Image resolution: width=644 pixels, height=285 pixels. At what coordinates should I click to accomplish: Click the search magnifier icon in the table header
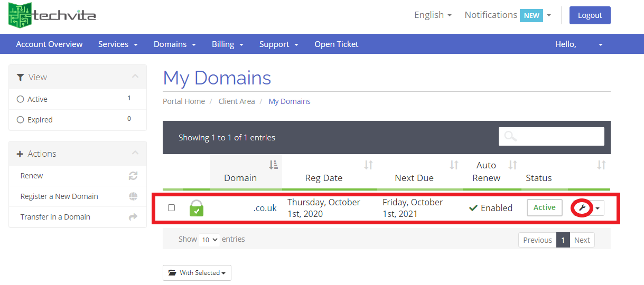click(510, 136)
